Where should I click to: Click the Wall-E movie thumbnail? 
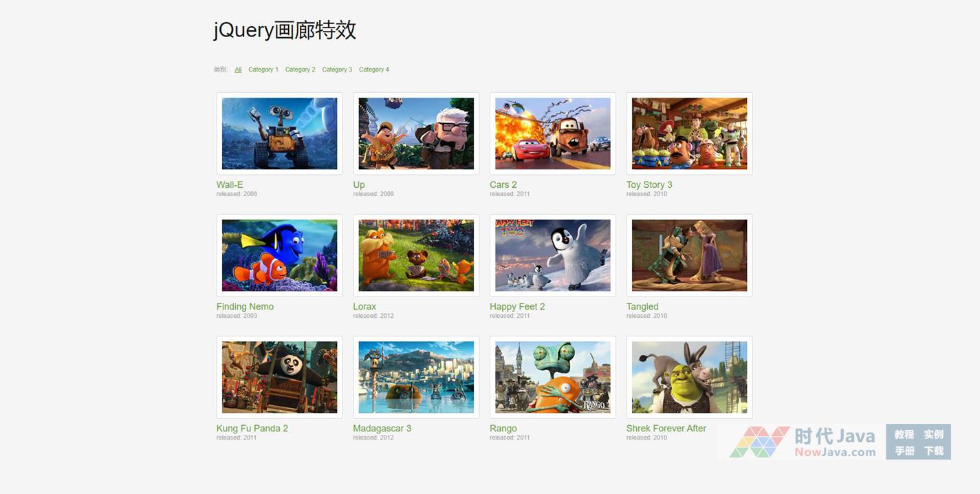[x=279, y=133]
